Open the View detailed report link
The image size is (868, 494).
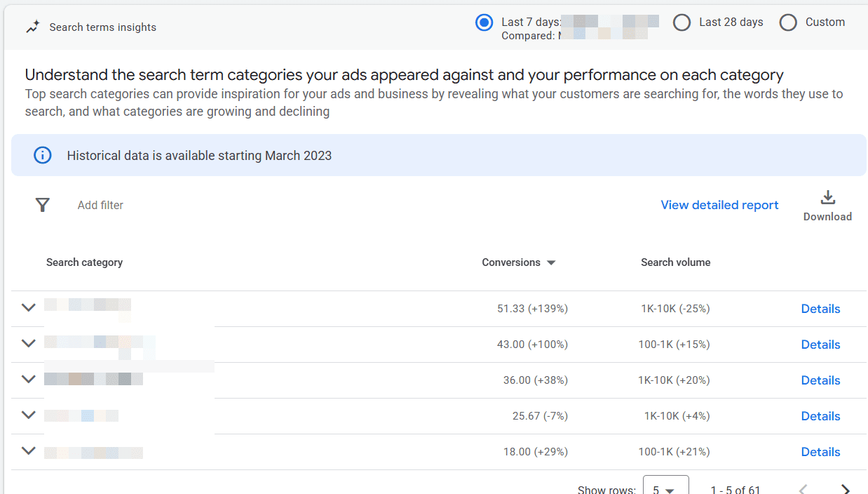pos(719,205)
